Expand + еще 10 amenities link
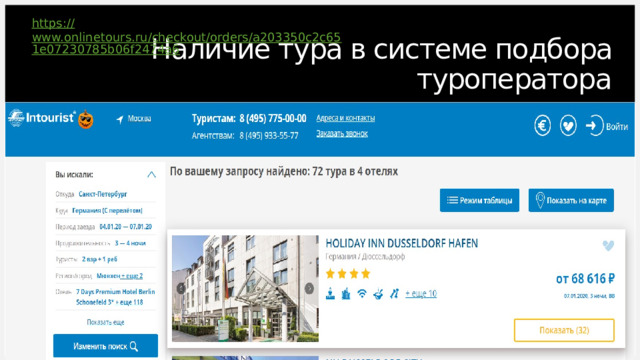Image resolution: width=640 pixels, height=360 pixels. 421,293
